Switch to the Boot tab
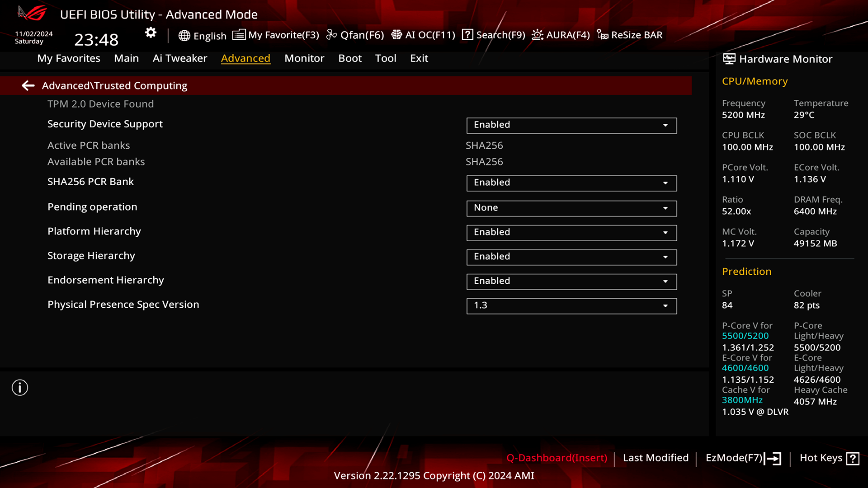The height and width of the screenshot is (488, 868). click(350, 58)
